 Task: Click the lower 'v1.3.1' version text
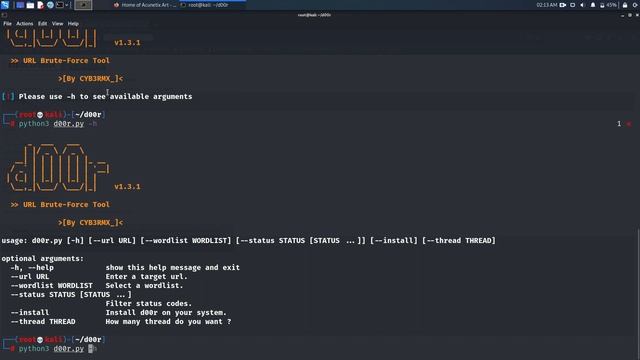point(127,187)
